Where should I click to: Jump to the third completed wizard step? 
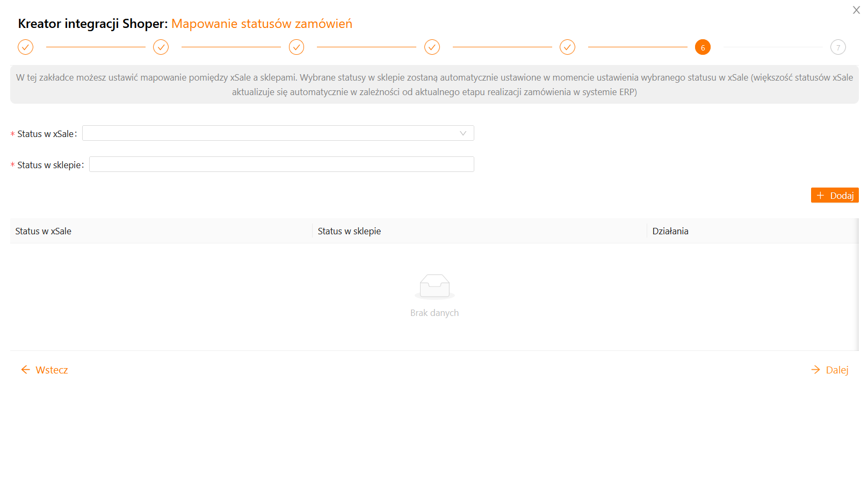point(296,47)
